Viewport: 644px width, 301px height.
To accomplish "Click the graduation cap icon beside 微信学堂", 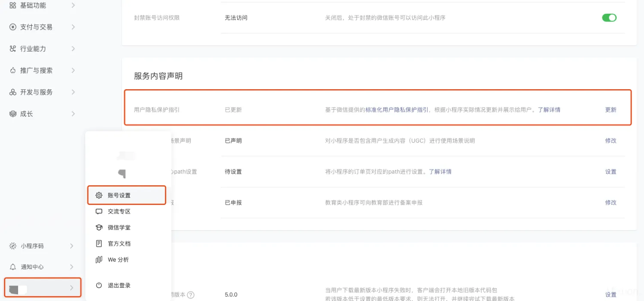I will (x=99, y=227).
